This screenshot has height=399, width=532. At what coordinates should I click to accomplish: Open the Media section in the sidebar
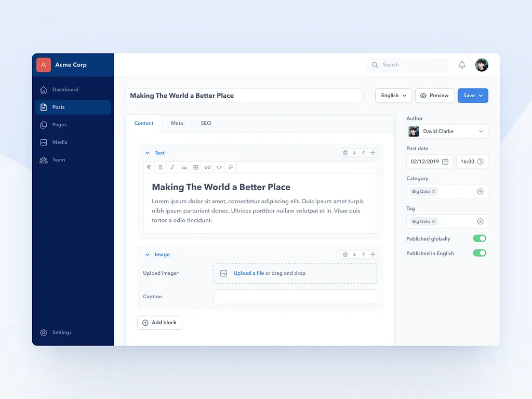[59, 142]
